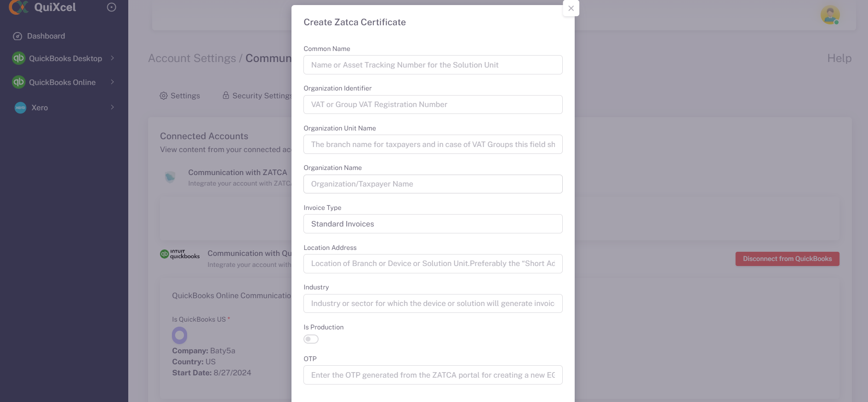Click the QuickBooks Desktop logo icon
Viewport: 868px width, 402px height.
click(x=19, y=58)
